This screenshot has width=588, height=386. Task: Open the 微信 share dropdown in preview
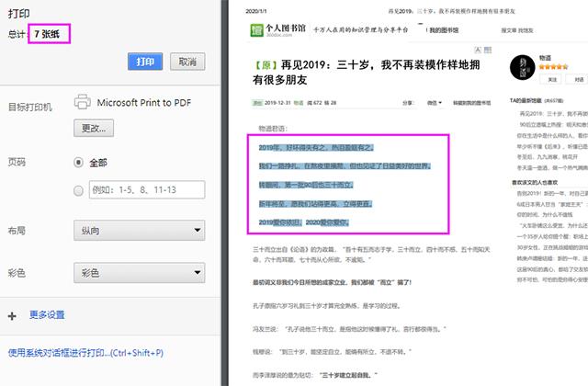(x=435, y=103)
